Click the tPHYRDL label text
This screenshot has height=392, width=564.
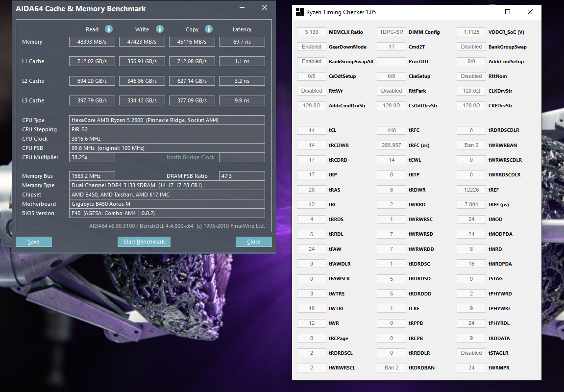499,323
